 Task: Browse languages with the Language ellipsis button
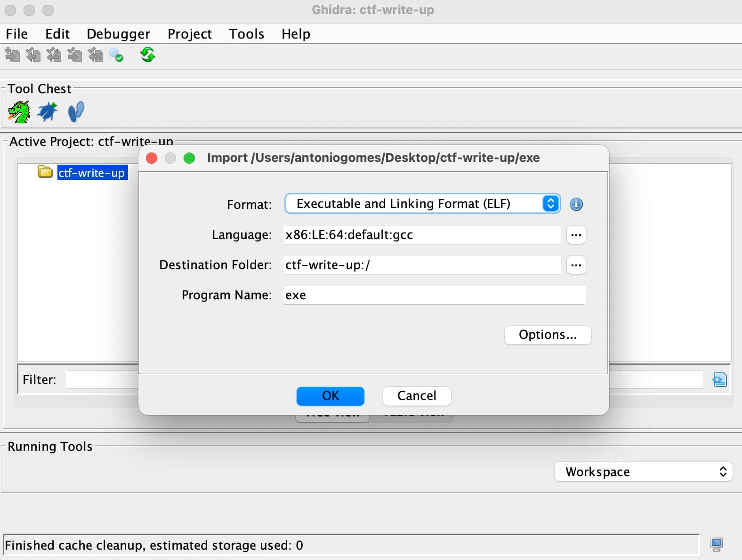click(x=576, y=235)
